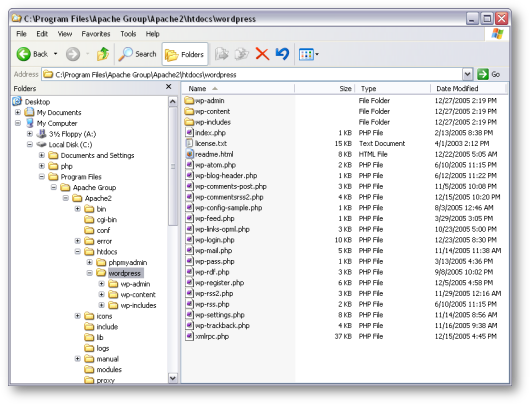Viewport: 530px width, 404px height.
Task: Select the My Computer tree icon
Action: [30, 123]
